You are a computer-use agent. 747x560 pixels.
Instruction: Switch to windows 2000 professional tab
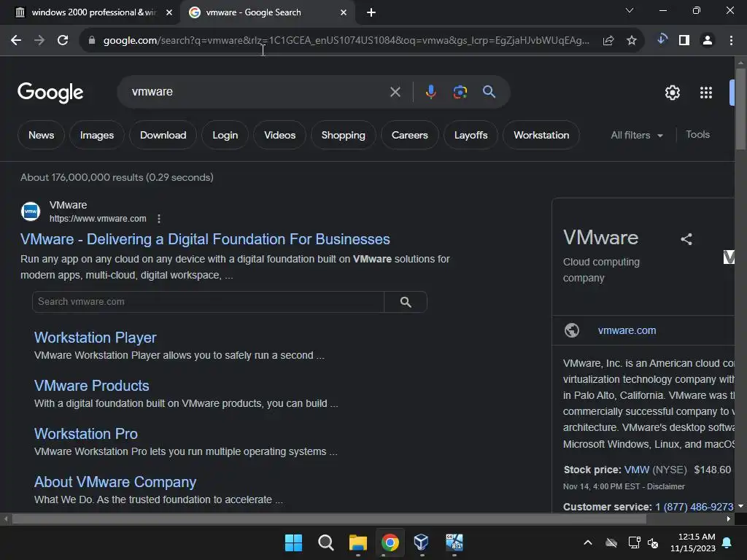[94, 12]
